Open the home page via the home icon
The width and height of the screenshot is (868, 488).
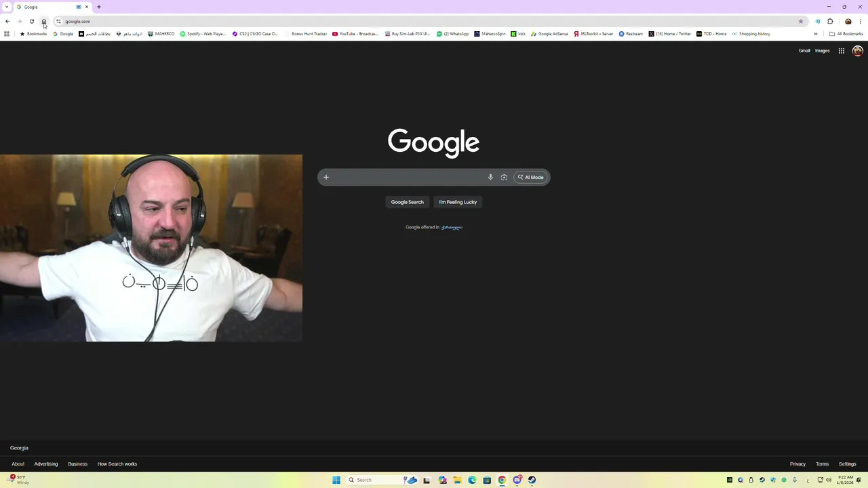click(x=44, y=21)
